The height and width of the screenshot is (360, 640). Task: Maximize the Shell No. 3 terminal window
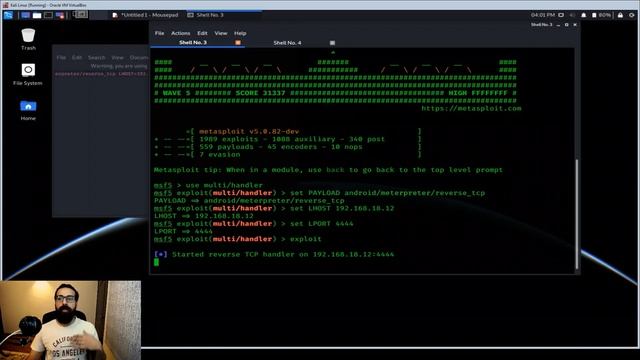click(567, 25)
